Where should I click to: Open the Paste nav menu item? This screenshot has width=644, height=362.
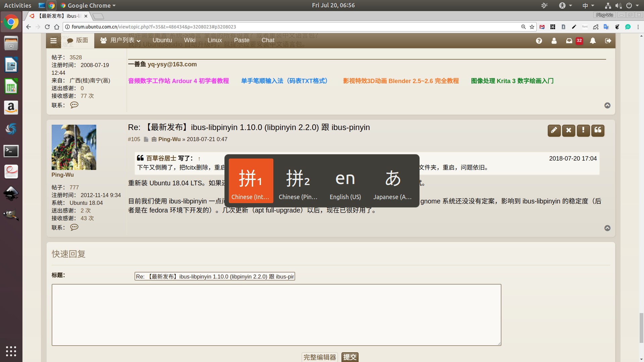(x=242, y=40)
